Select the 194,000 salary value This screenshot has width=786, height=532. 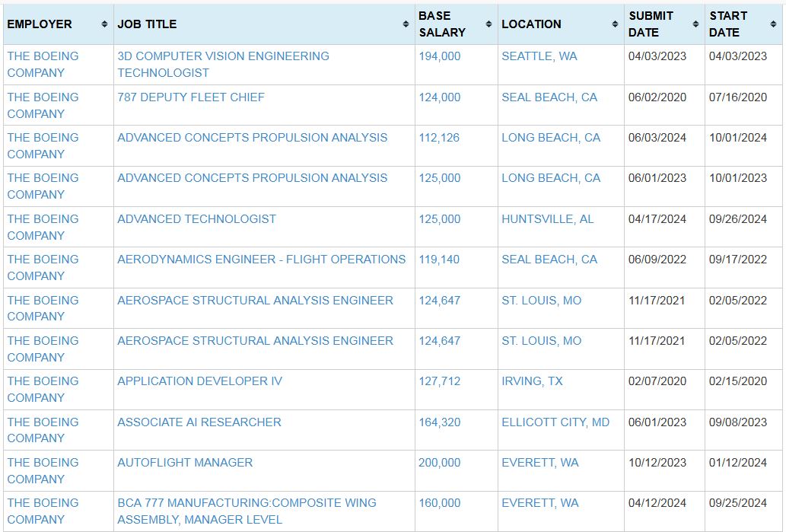click(439, 56)
